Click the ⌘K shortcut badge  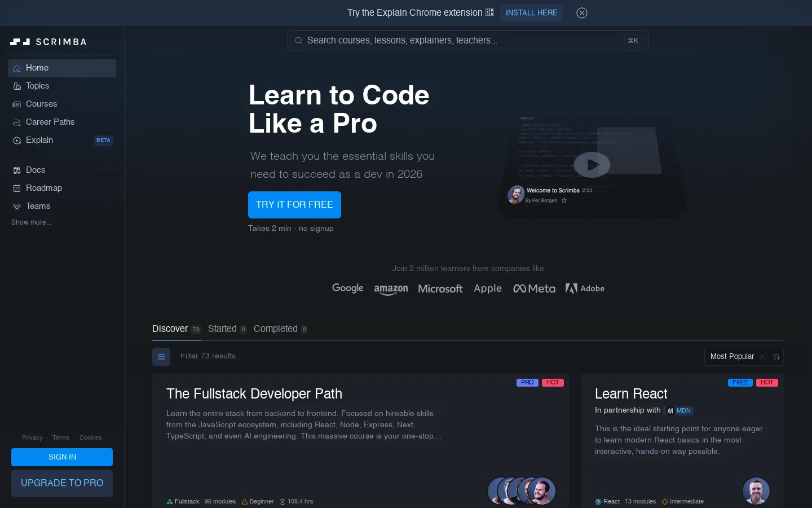click(633, 41)
